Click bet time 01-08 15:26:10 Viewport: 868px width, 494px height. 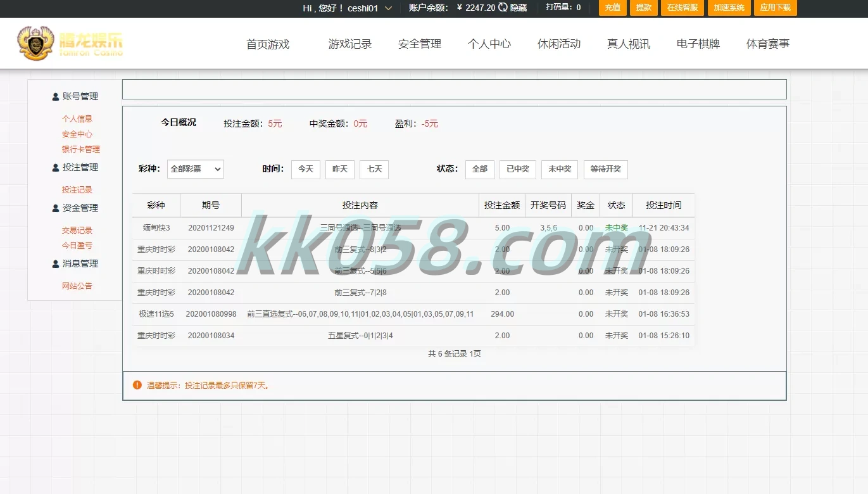[x=664, y=336]
